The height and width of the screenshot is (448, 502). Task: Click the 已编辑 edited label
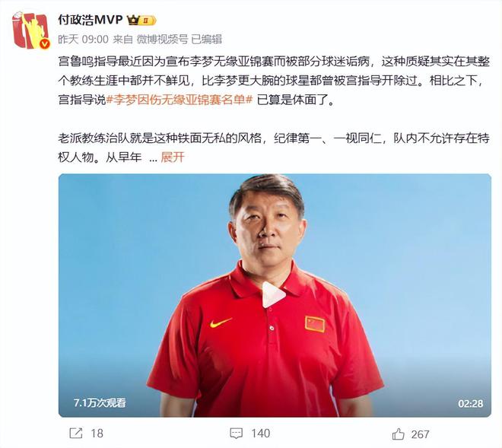pos(206,39)
